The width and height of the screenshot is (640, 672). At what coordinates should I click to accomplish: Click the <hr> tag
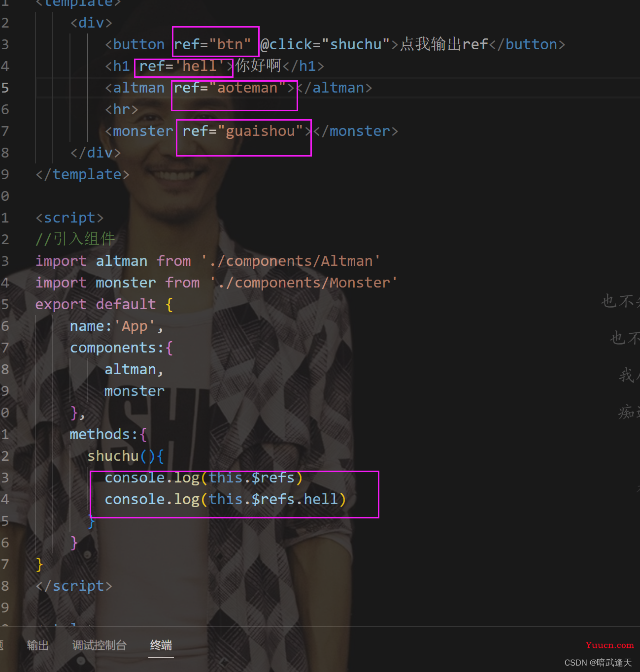(121, 109)
